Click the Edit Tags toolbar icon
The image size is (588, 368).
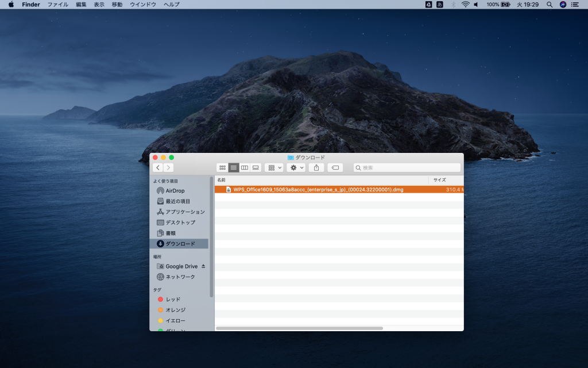[x=334, y=167]
